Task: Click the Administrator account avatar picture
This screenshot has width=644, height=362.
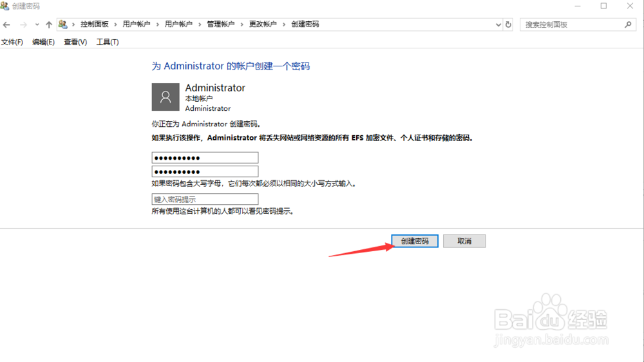Action: pyautogui.click(x=166, y=97)
